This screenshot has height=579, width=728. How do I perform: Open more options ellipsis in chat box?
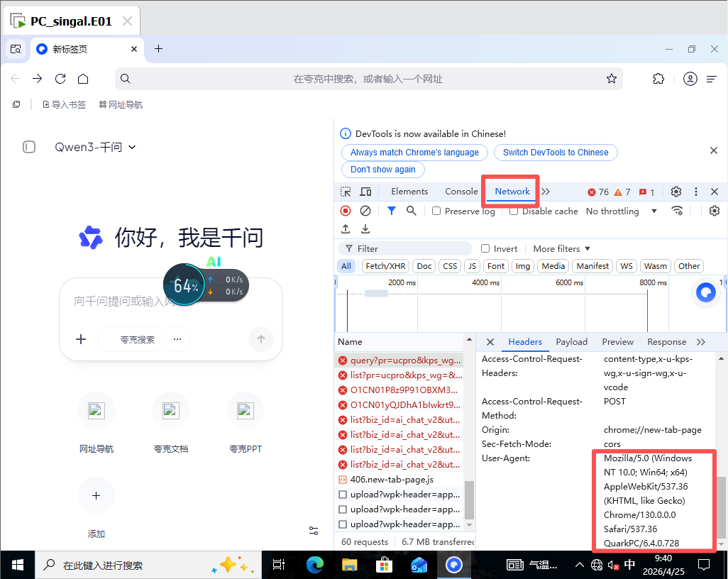point(177,339)
